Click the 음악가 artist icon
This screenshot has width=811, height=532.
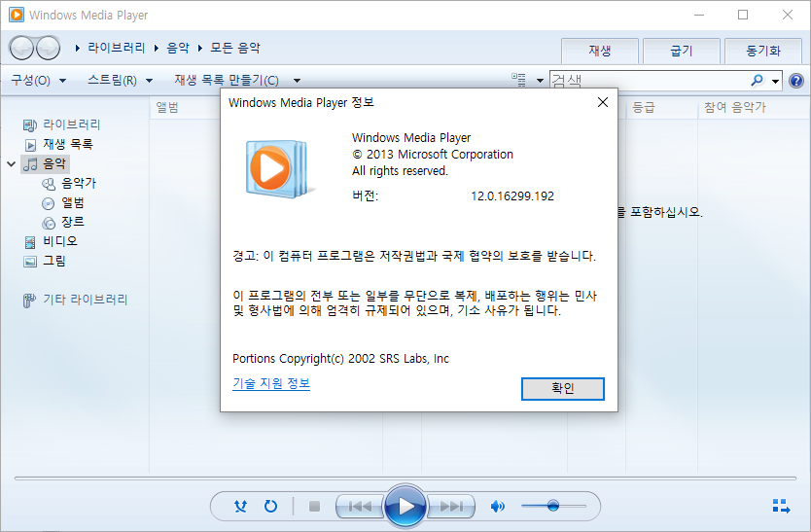(x=48, y=184)
